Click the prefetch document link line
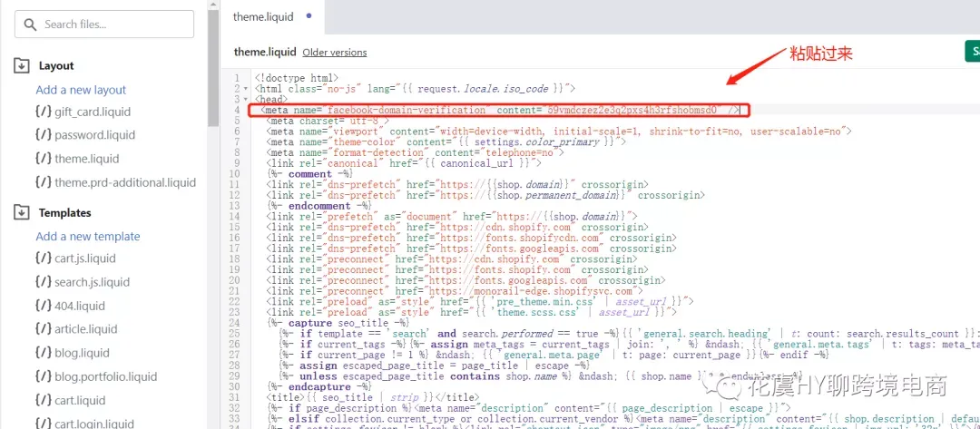Screen dimensions: 980x429 pyautogui.click(x=452, y=216)
